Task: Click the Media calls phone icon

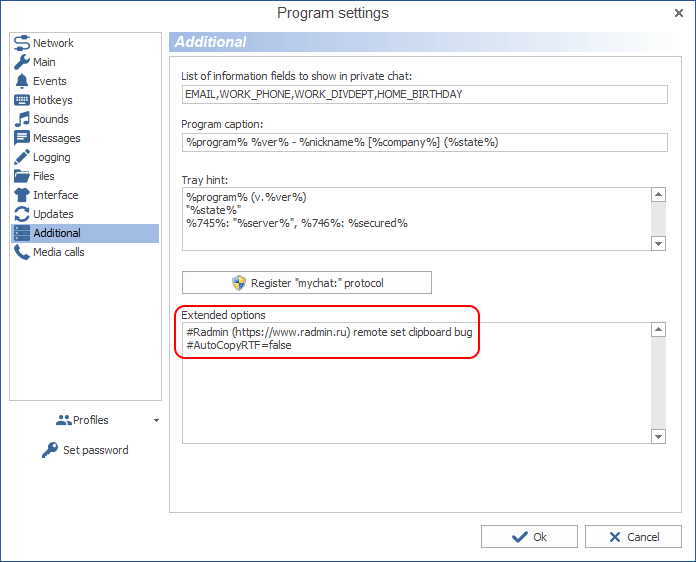Action: (22, 252)
